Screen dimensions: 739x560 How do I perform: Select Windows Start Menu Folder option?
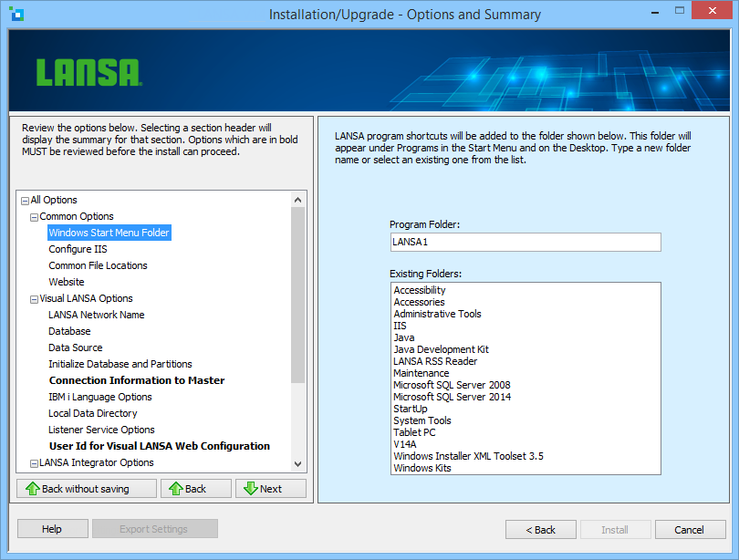coord(109,233)
